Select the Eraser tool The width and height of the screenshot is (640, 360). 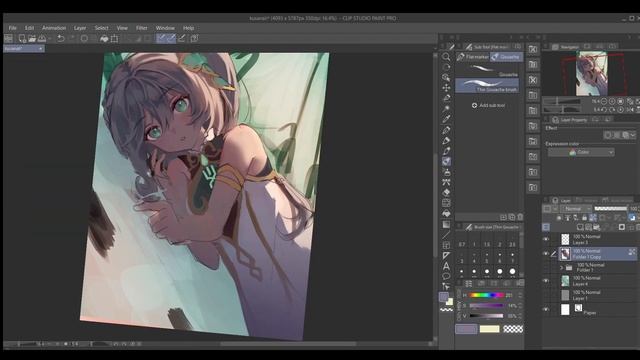point(447,193)
